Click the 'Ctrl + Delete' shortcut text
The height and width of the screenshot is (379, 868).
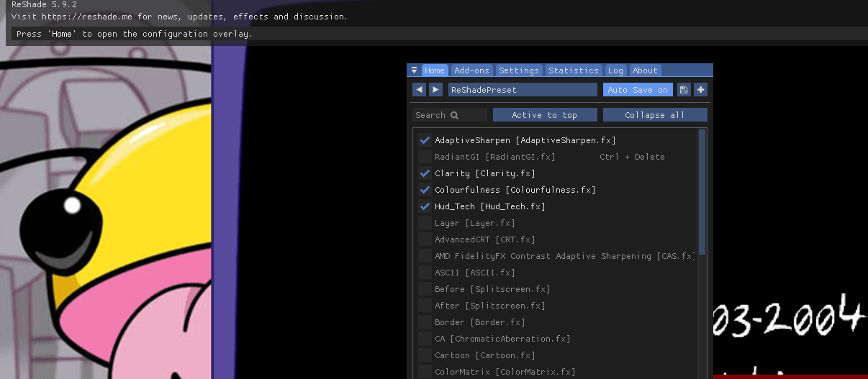coord(632,157)
